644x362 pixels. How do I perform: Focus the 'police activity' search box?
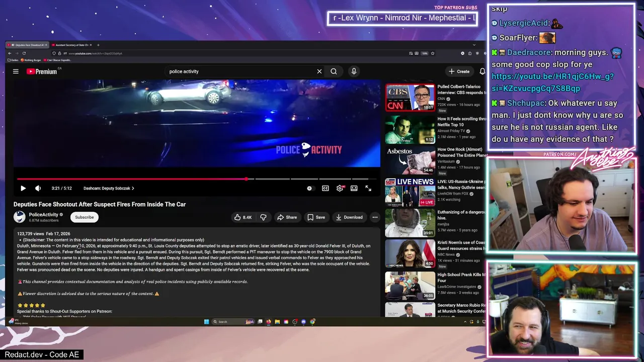pos(240,71)
